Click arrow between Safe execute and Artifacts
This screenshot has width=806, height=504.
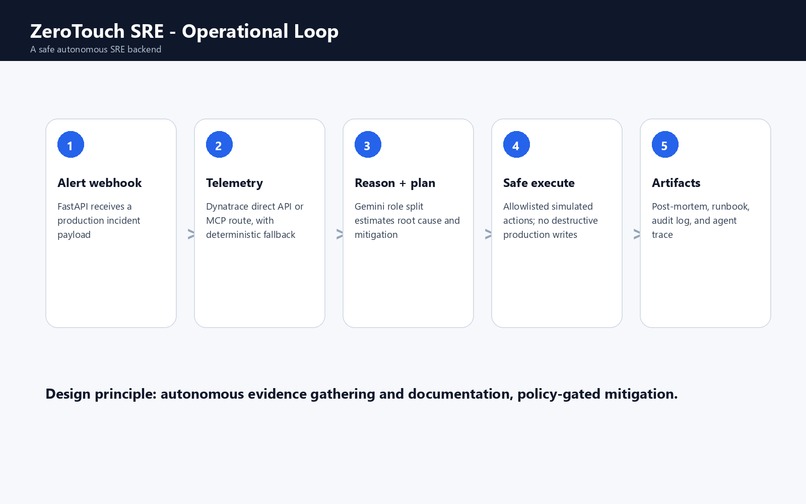click(636, 235)
